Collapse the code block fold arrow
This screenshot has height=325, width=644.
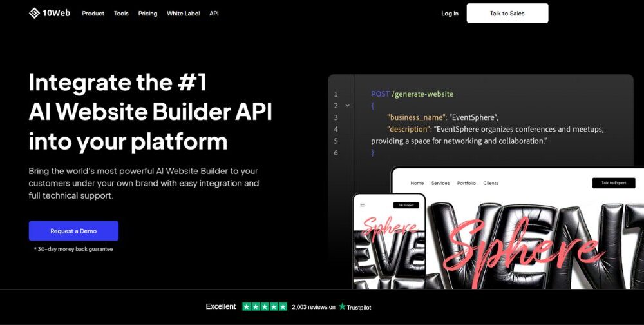click(348, 106)
